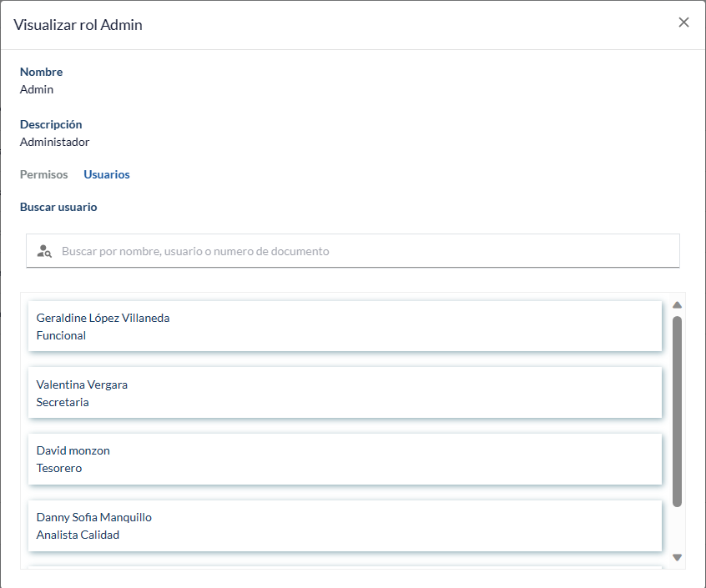706x588 pixels.
Task: Click the Admin name value
Action: point(37,89)
